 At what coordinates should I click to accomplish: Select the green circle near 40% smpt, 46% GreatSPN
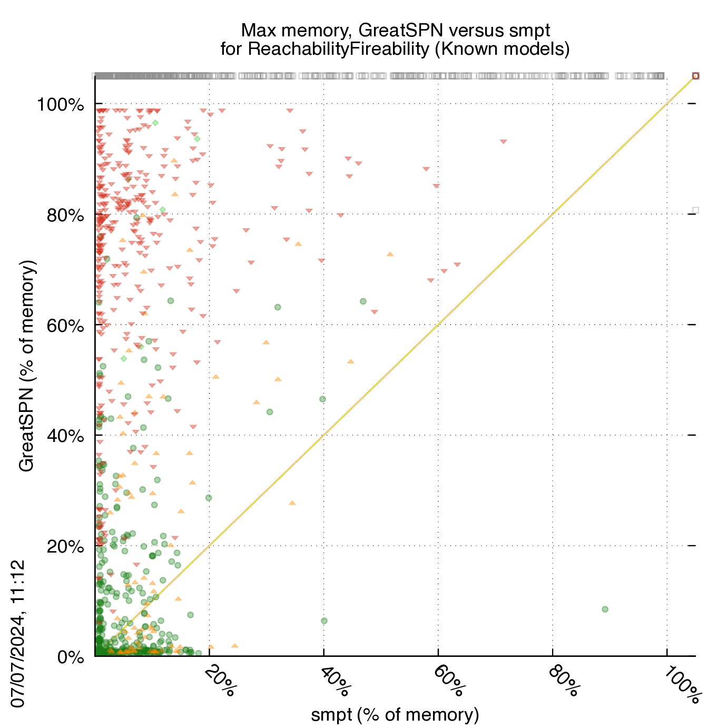tap(322, 399)
